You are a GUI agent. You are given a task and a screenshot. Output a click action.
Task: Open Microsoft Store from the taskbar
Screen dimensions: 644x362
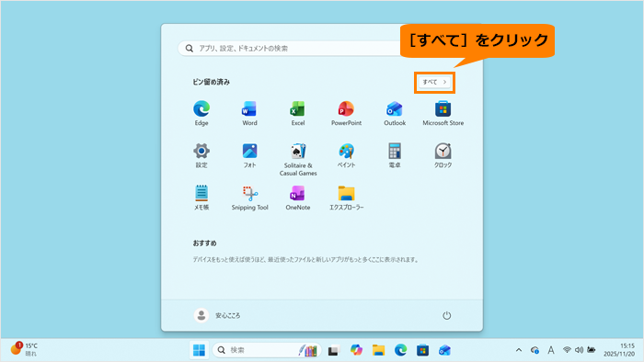(x=422, y=350)
